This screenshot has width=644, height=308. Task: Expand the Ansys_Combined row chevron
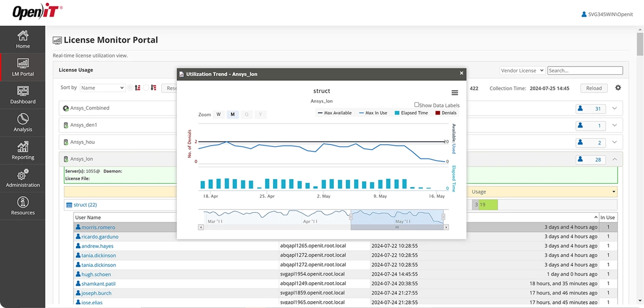click(614, 108)
